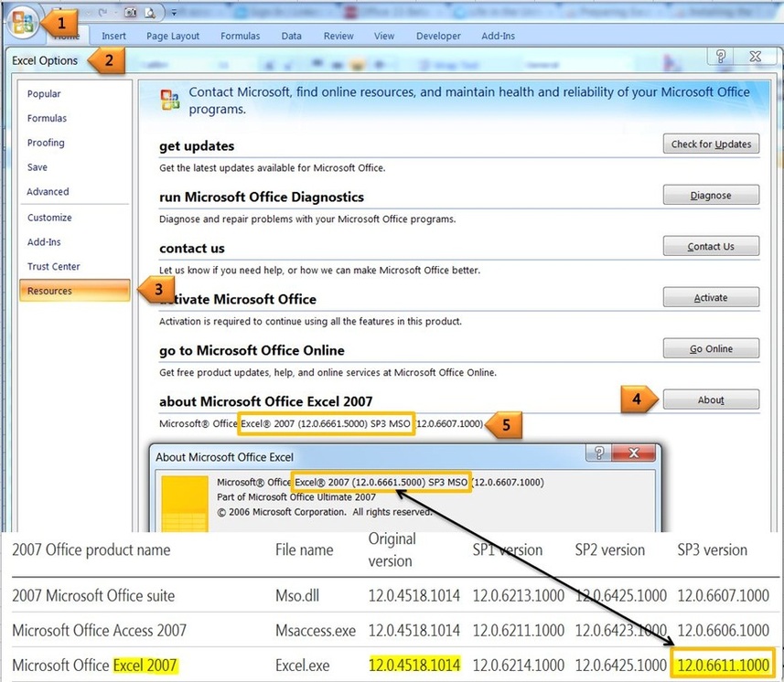
Task: Select the Resources category
Action: click(74, 291)
